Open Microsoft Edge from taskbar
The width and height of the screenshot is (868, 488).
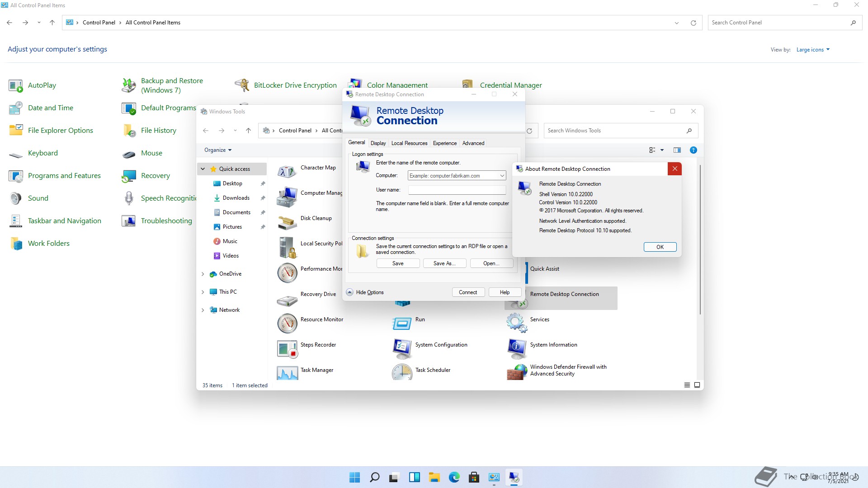point(454,477)
